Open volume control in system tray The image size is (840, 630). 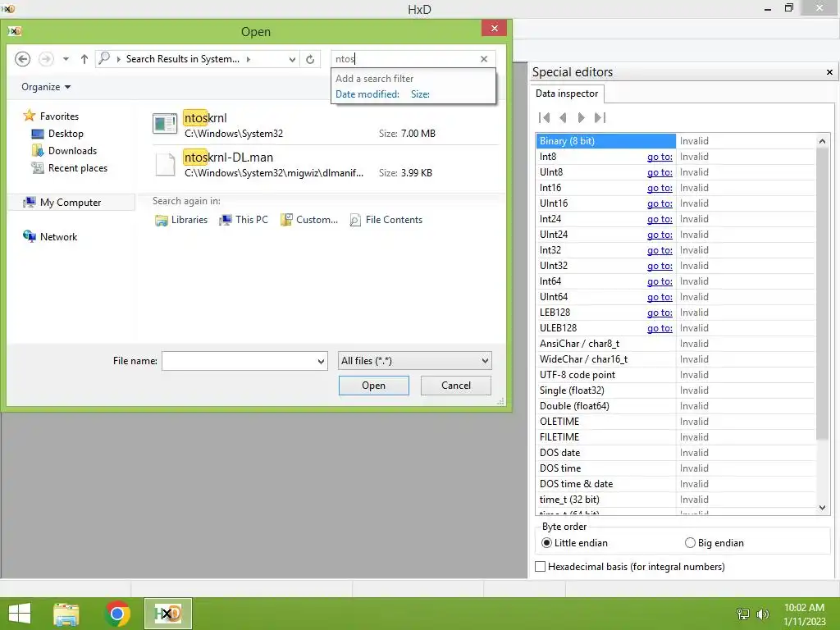click(762, 614)
